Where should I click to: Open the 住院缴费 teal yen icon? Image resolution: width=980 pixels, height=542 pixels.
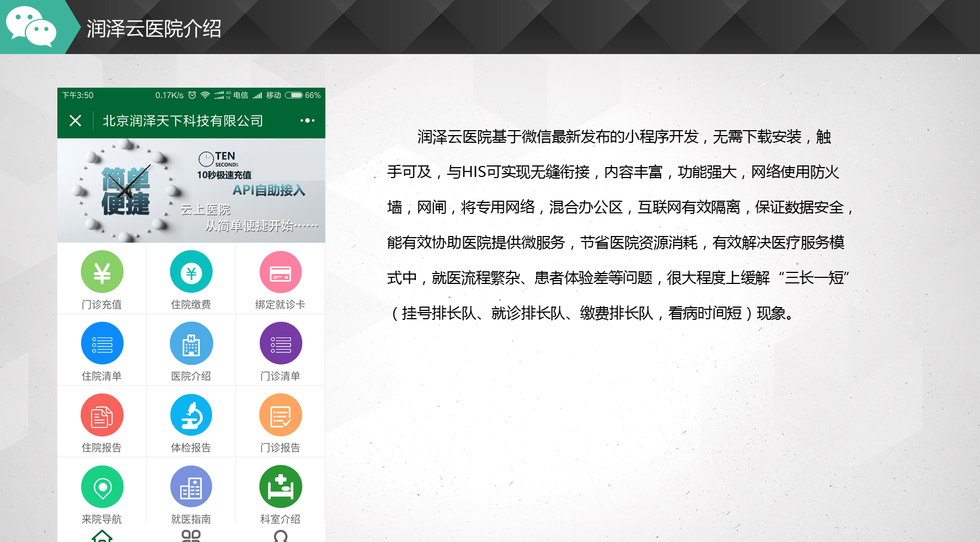point(191,272)
